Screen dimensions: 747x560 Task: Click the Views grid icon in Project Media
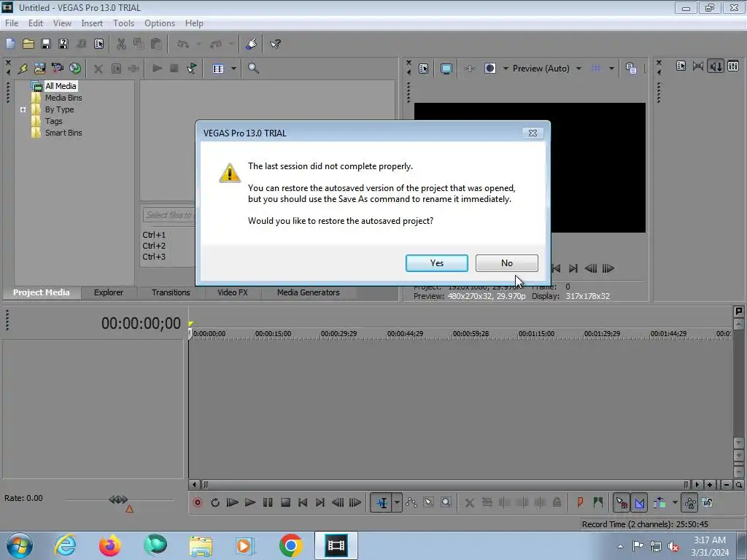(x=218, y=69)
